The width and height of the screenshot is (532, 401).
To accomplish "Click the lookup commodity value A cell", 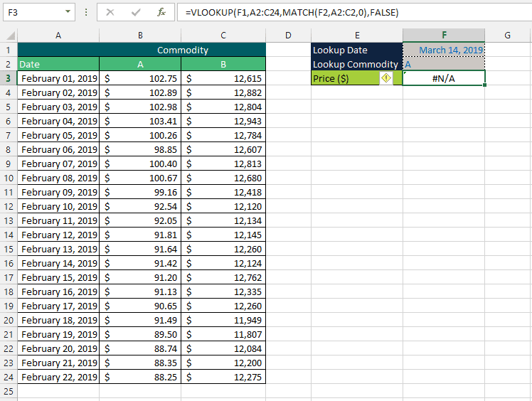I will pyautogui.click(x=444, y=64).
